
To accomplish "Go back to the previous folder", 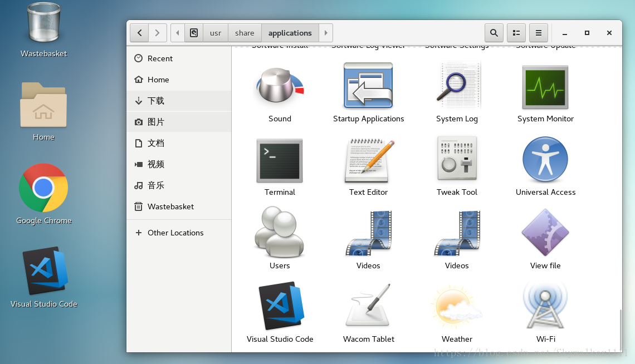I will pos(139,33).
